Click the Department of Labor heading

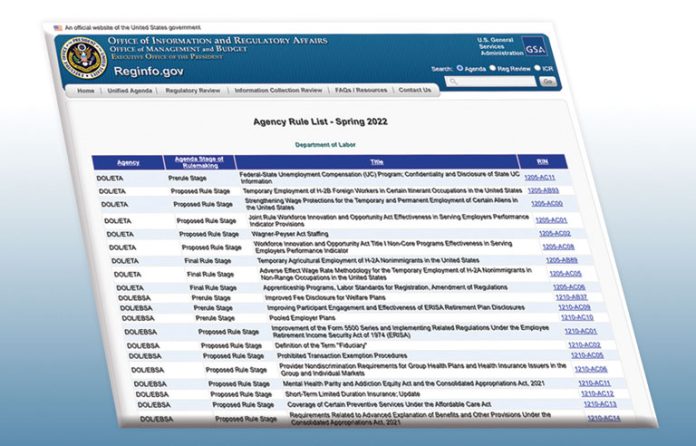(x=325, y=145)
